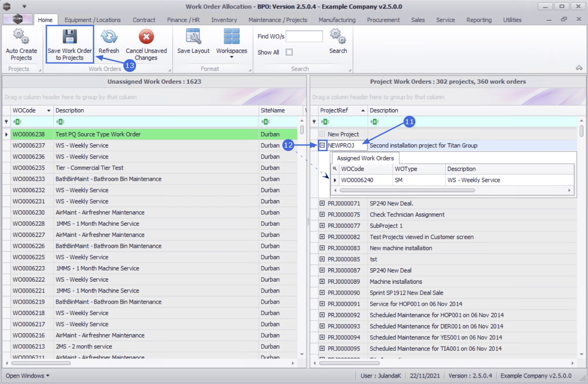Expand the New Project row

[x=322, y=134]
